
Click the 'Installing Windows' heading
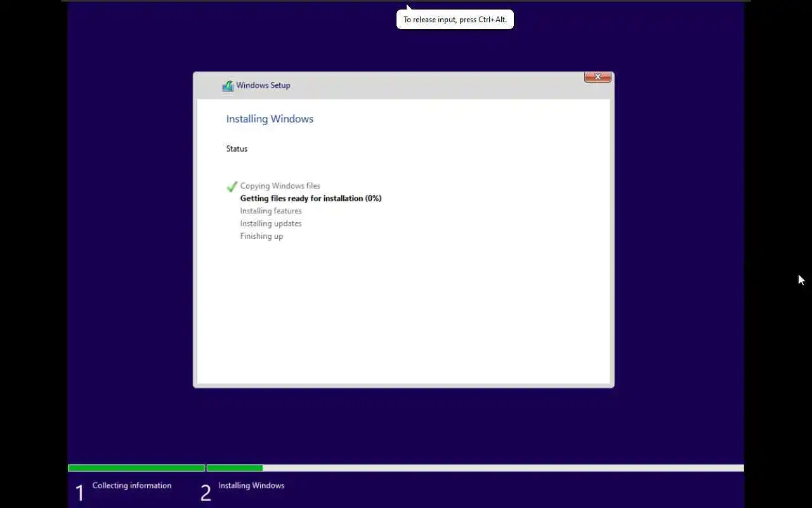point(270,119)
